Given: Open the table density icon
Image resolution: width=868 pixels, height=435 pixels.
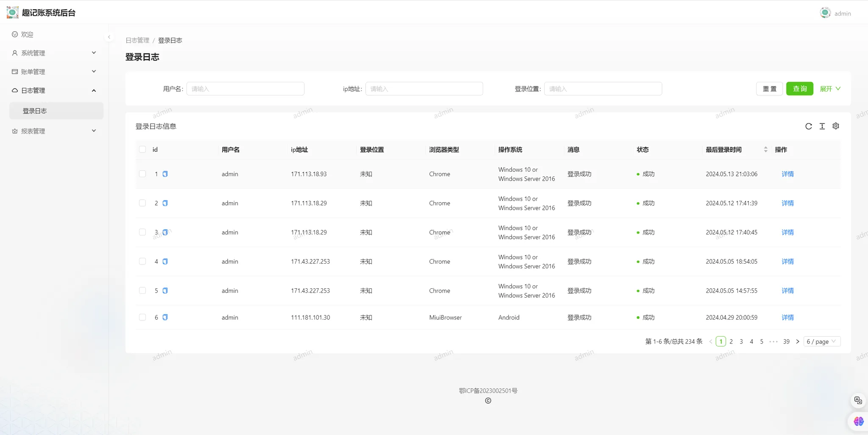Looking at the screenshot, I should [x=822, y=126].
